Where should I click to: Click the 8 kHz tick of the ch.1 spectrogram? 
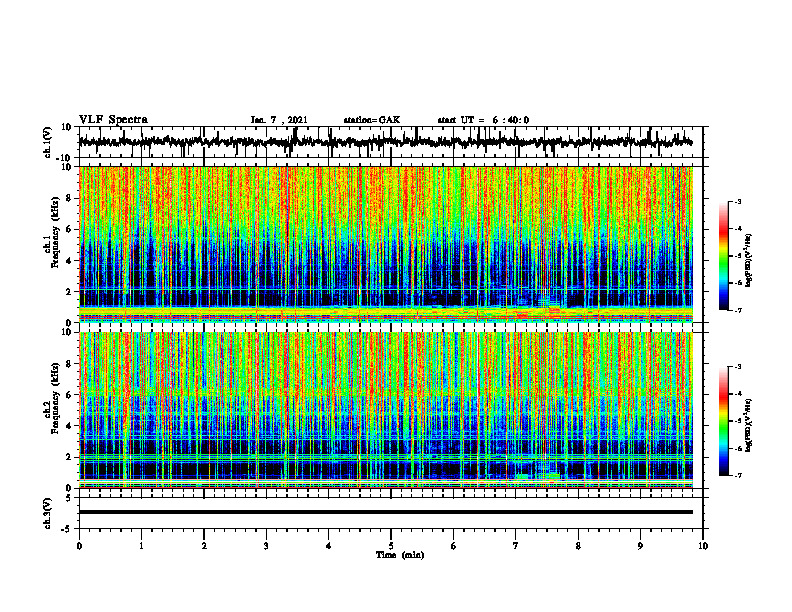click(69, 198)
